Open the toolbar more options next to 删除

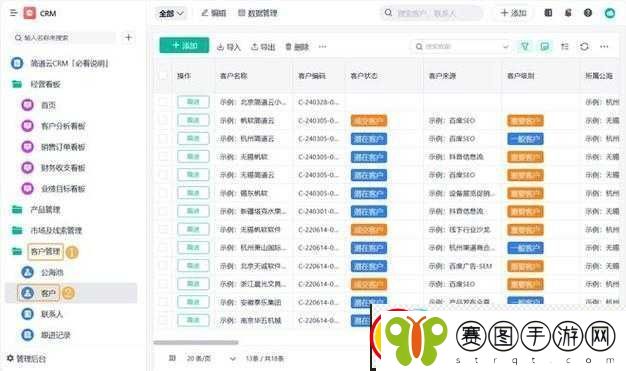pos(323,47)
